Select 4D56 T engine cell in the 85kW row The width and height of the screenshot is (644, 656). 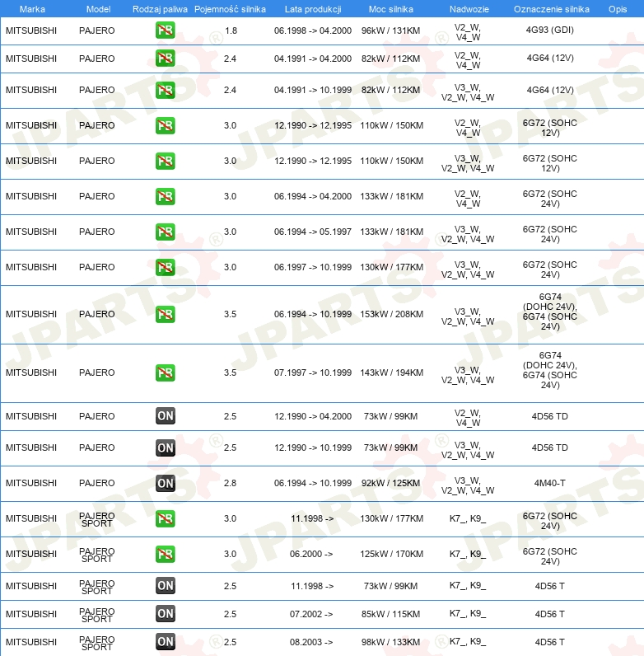tap(550, 614)
